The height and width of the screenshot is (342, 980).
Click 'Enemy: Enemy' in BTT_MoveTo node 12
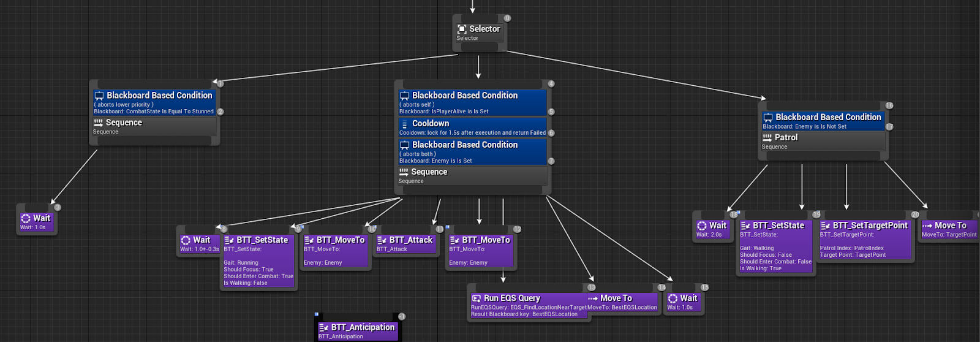click(x=468, y=262)
